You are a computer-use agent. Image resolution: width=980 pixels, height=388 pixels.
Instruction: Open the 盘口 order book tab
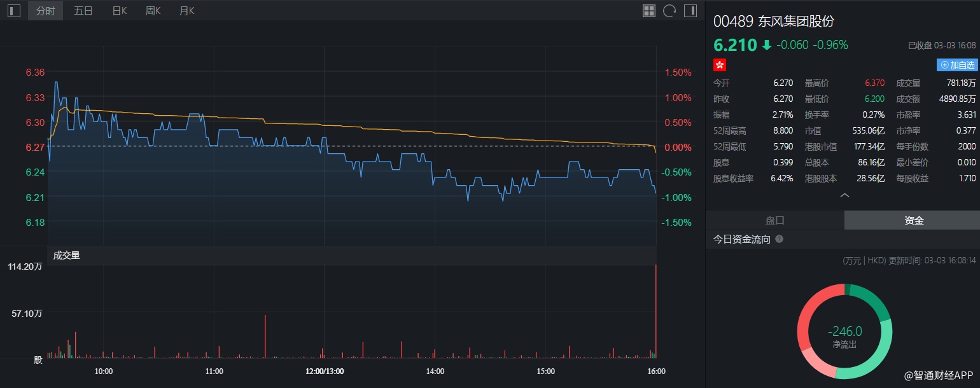coord(774,221)
